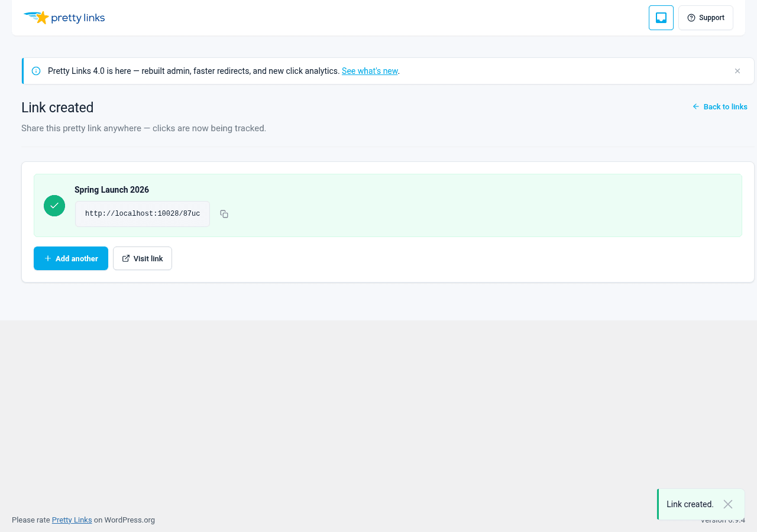Click the Add another button

tap(71, 258)
